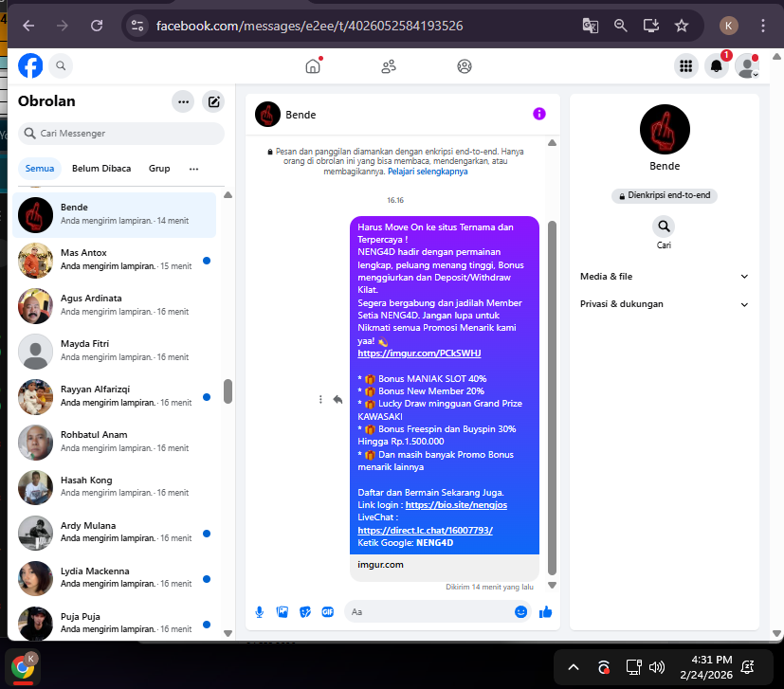Screen dimensions: 784x689
Task: Reply to message with arrow icon
Action: [338, 400]
